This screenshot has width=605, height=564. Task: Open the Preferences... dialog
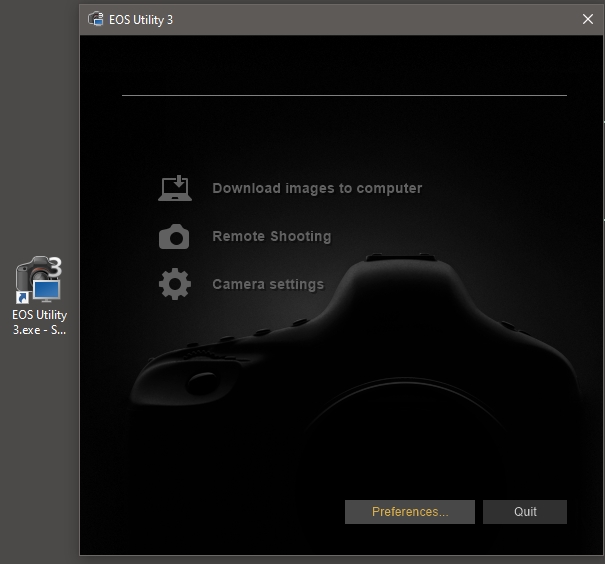pos(410,512)
